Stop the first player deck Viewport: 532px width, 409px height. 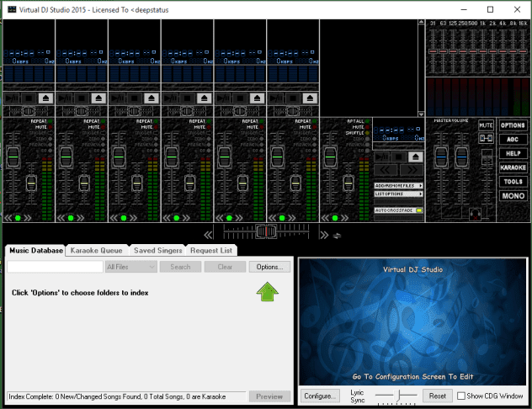point(29,98)
